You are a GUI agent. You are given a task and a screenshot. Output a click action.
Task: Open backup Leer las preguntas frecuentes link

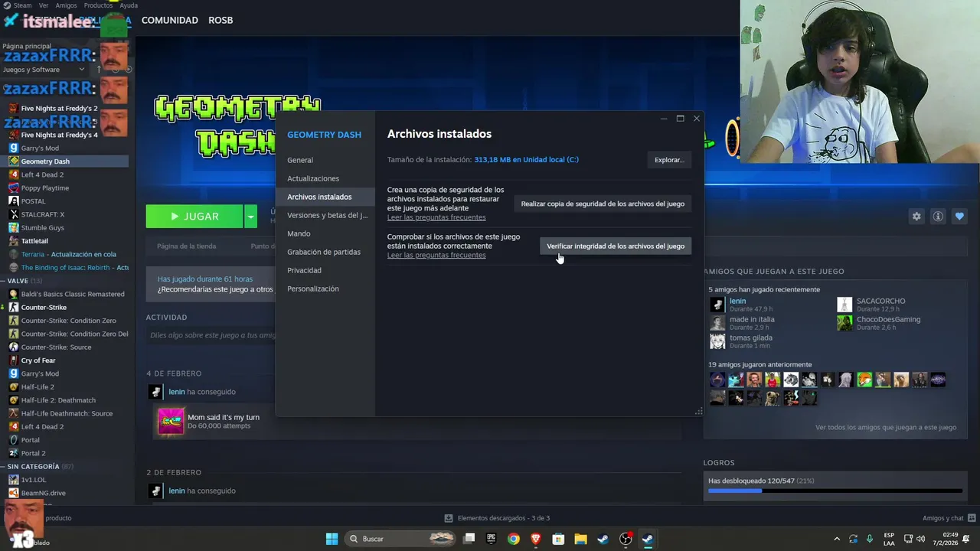pyautogui.click(x=436, y=217)
